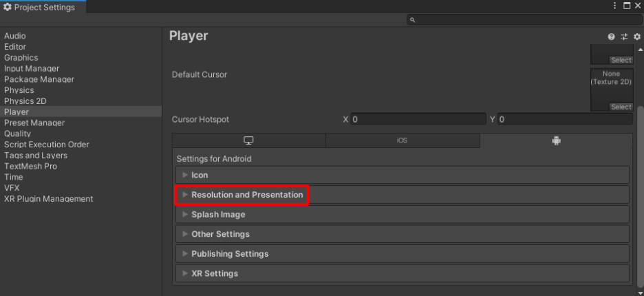The image size is (644, 296).
Task: Click the Cursor Hotspot Y field
Action: pyautogui.click(x=565, y=119)
